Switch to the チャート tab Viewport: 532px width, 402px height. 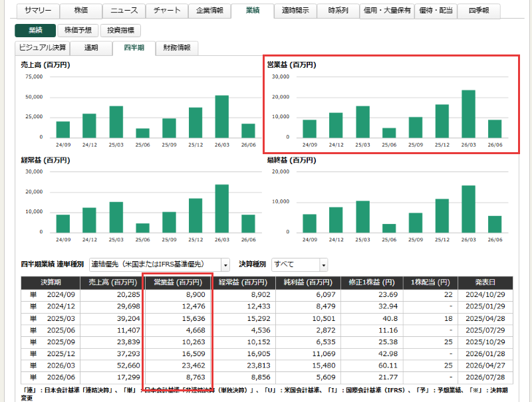(167, 11)
